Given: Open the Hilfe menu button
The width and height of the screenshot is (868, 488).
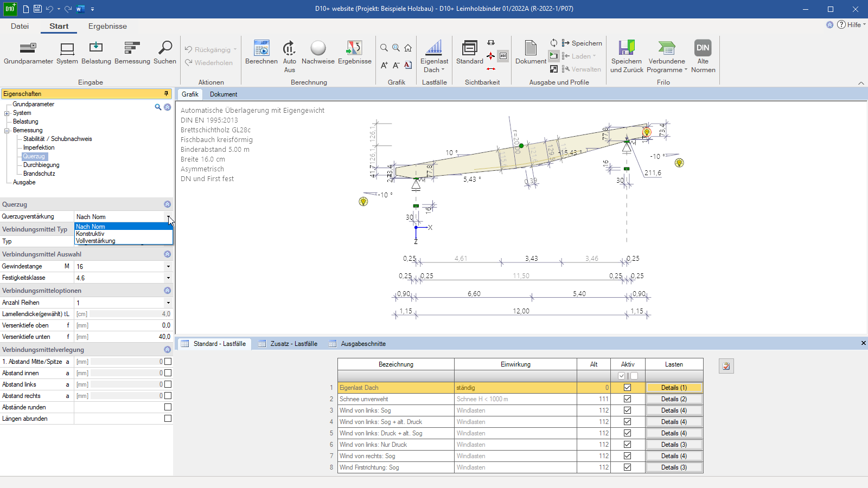Looking at the screenshot, I should 851,24.
